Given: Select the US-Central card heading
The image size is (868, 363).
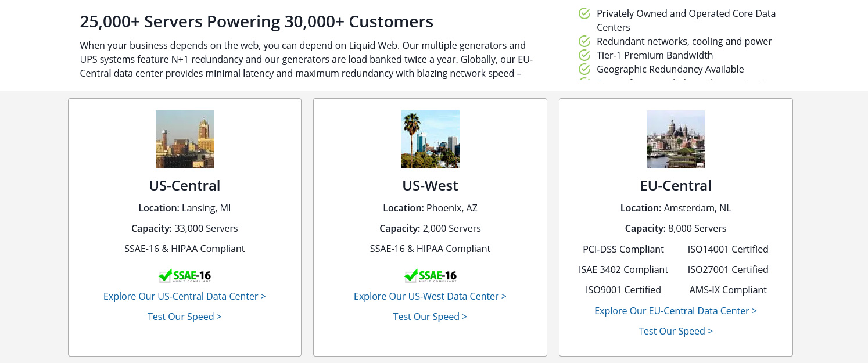Looking at the screenshot, I should pos(184,185).
